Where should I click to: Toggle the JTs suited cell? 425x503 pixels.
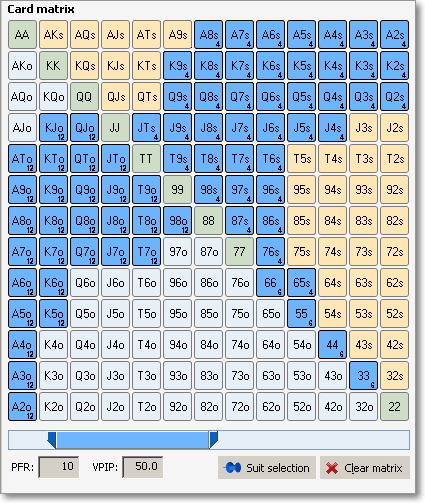point(146,128)
